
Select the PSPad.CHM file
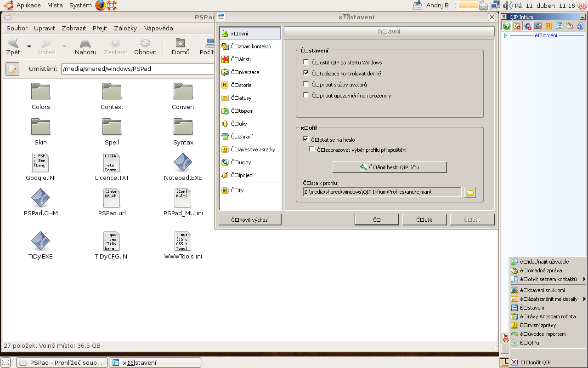point(41,203)
